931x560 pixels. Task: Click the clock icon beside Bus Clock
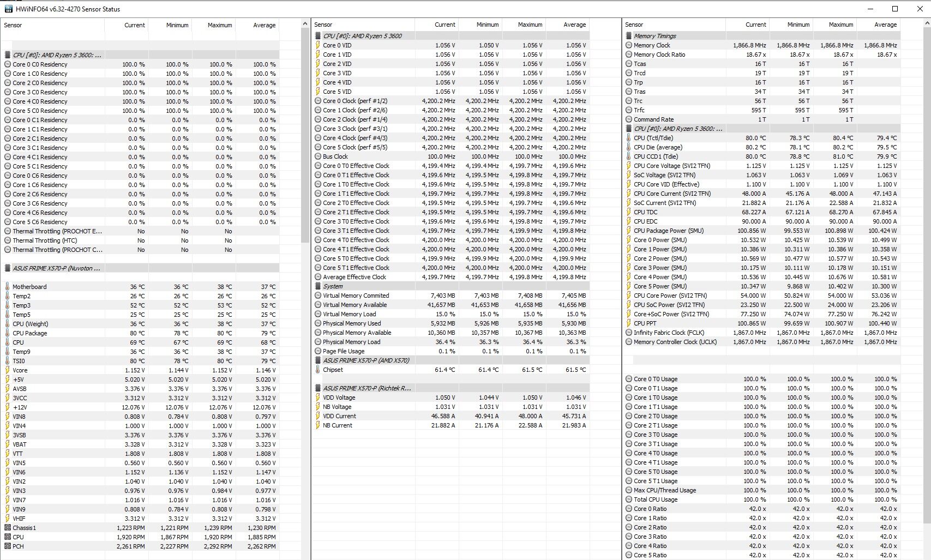tap(318, 156)
